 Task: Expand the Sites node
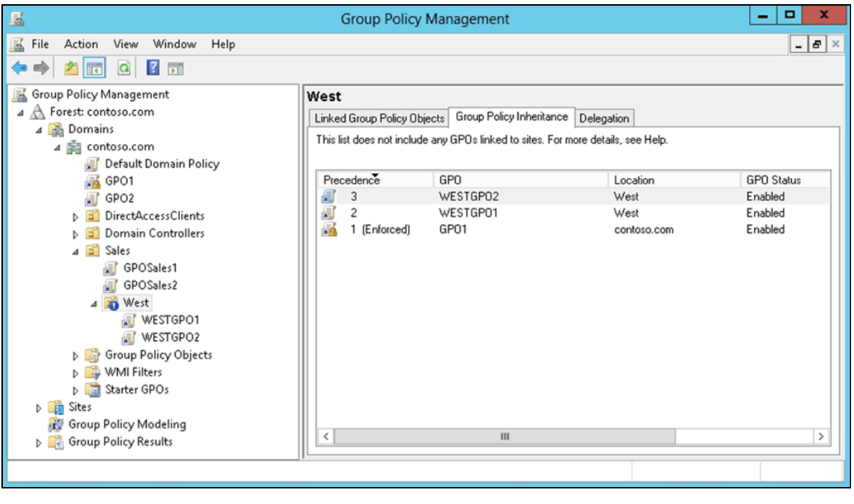(40, 408)
